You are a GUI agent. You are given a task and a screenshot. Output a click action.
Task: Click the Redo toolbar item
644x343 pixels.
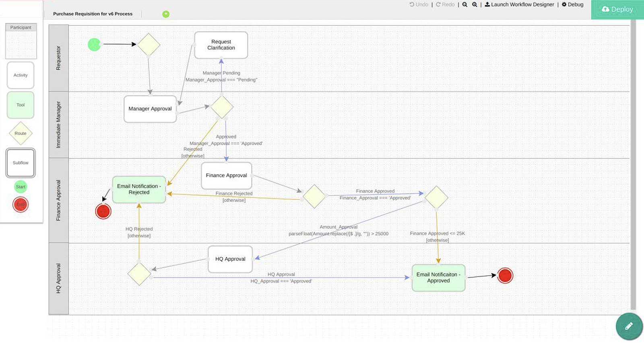coord(445,4)
